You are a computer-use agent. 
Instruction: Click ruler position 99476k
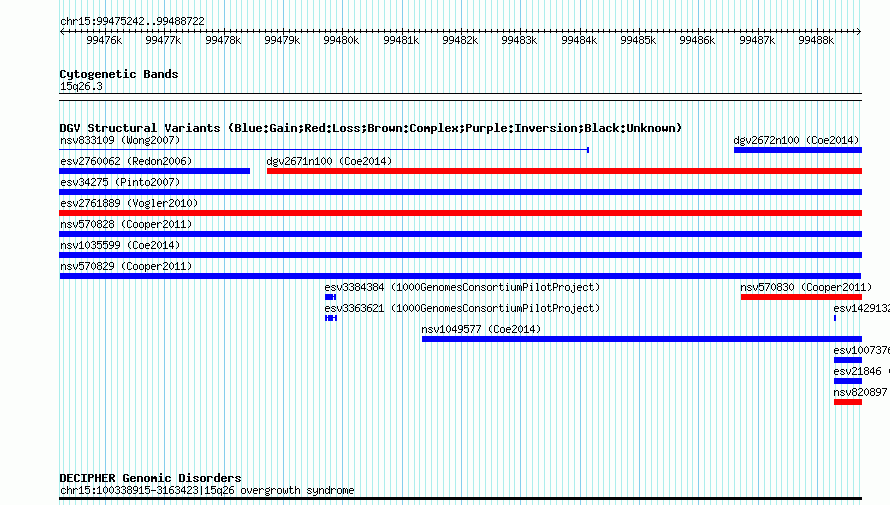point(104,40)
